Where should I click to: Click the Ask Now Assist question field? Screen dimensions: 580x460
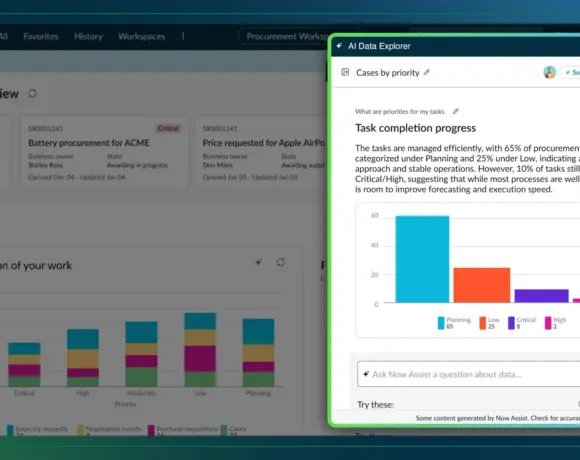(469, 374)
